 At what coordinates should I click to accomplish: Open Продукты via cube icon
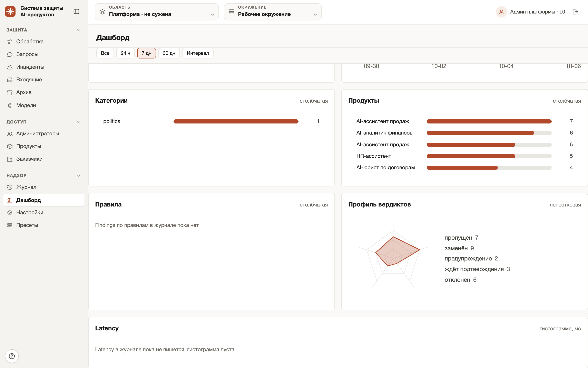[10, 146]
